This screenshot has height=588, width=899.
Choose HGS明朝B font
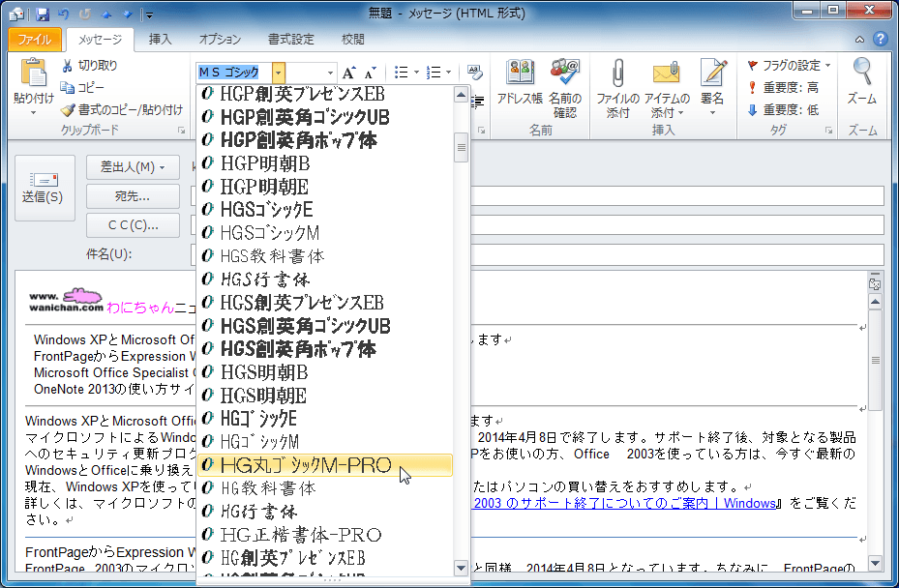(x=325, y=372)
